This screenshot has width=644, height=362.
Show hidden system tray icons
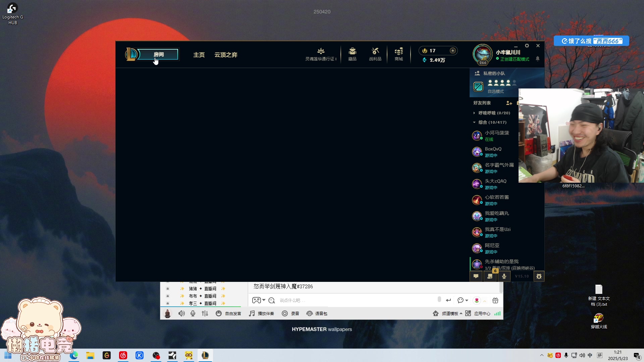(542, 355)
